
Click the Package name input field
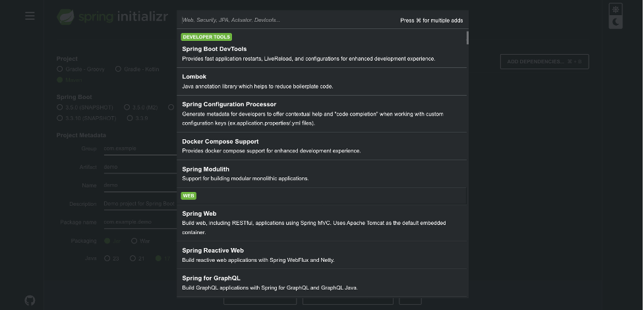[140, 222]
